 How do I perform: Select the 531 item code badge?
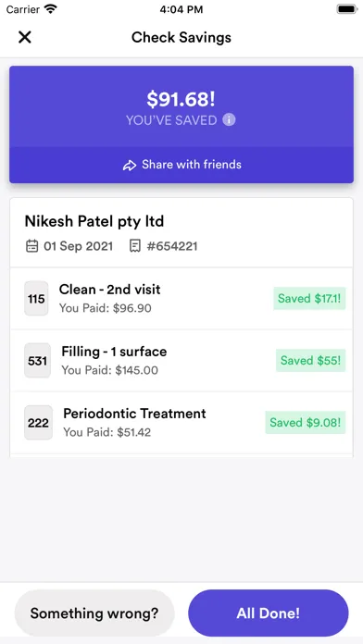(37, 361)
